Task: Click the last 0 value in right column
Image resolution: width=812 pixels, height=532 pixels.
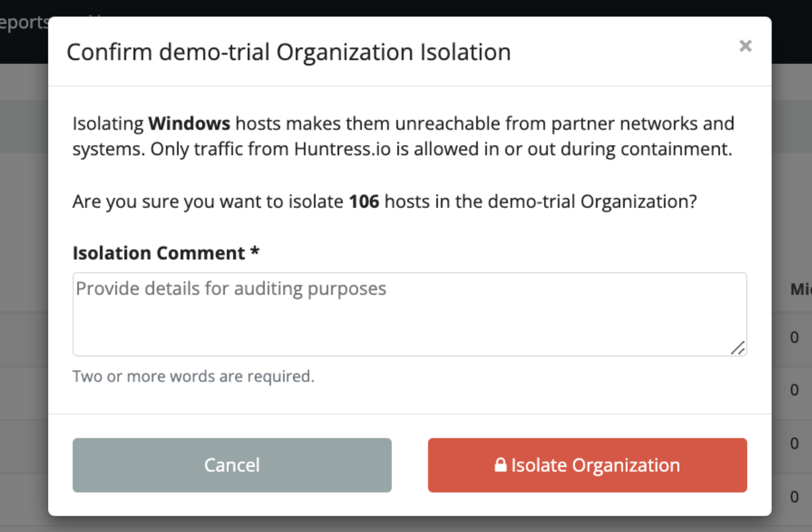Action: click(x=794, y=497)
